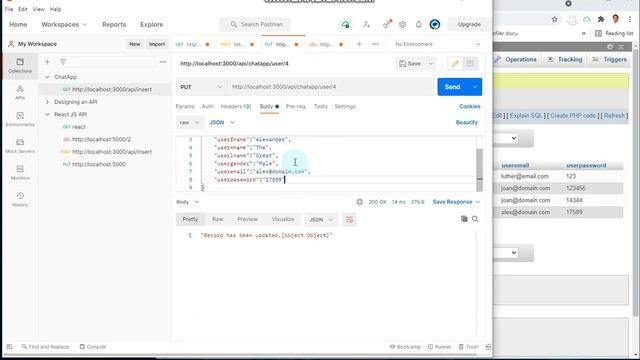Click the globe network icon in response bar
The image size is (640, 360).
pos(360,202)
